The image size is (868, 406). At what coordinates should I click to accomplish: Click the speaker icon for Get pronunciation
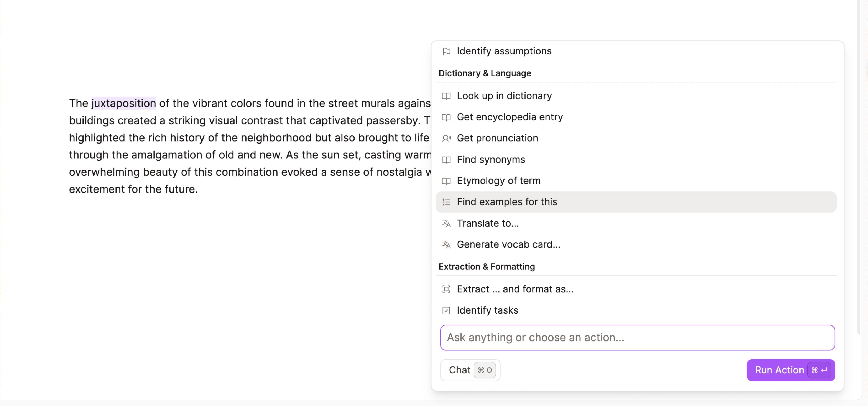[446, 138]
